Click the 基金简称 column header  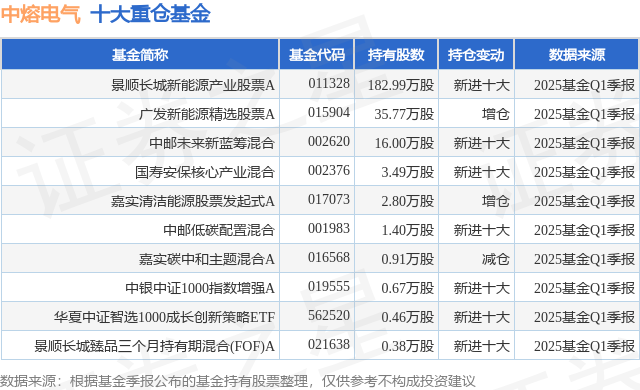click(140, 55)
